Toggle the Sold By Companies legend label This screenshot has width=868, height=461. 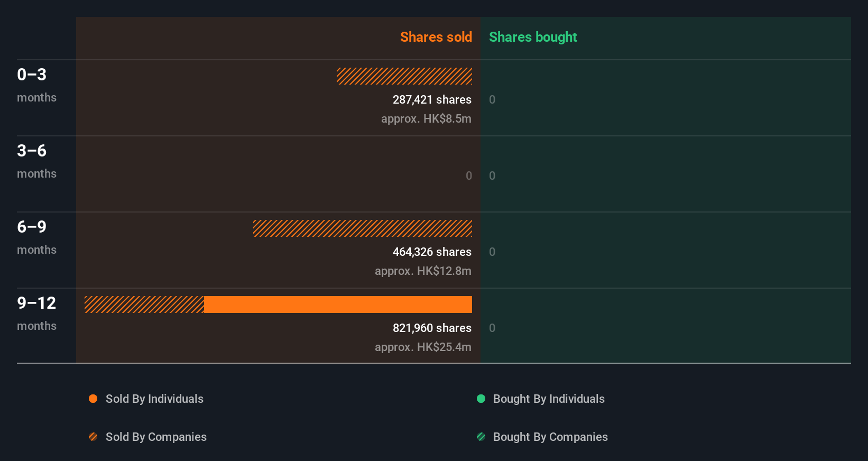[x=156, y=437]
